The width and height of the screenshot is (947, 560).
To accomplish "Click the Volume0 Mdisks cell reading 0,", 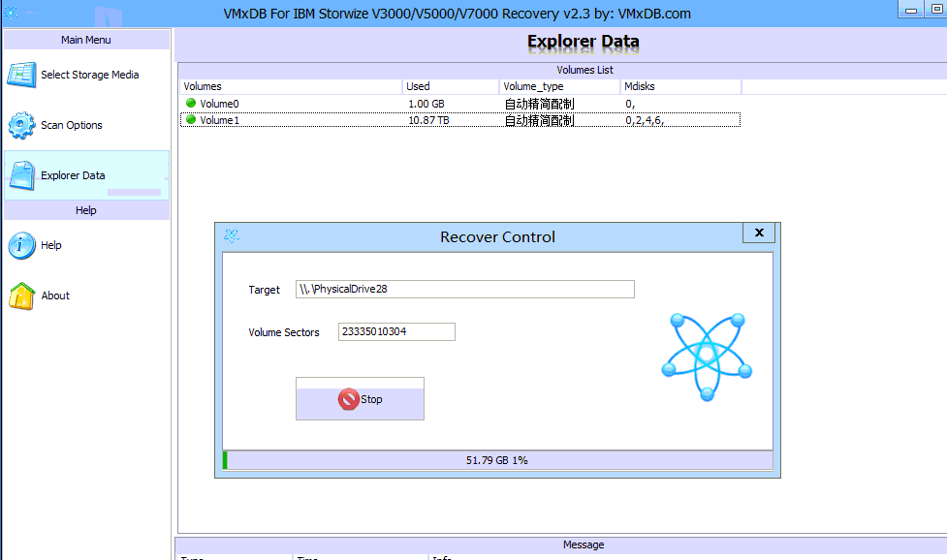I will [x=631, y=104].
